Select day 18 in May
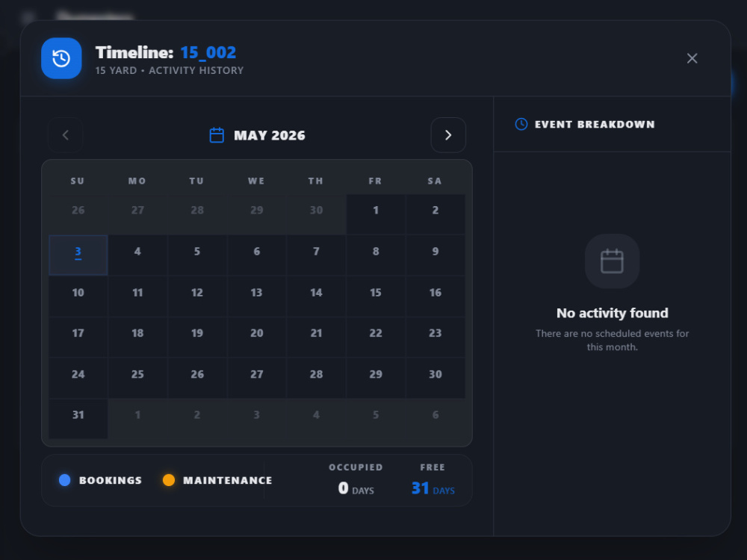Image resolution: width=747 pixels, height=560 pixels. tap(137, 337)
